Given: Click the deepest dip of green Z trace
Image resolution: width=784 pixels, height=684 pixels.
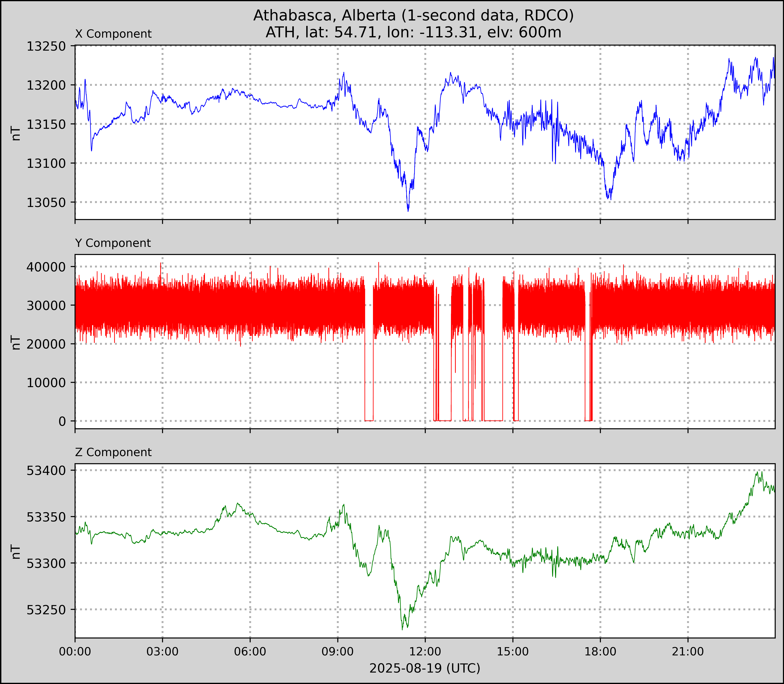Looking at the screenshot, I should coord(402,629).
